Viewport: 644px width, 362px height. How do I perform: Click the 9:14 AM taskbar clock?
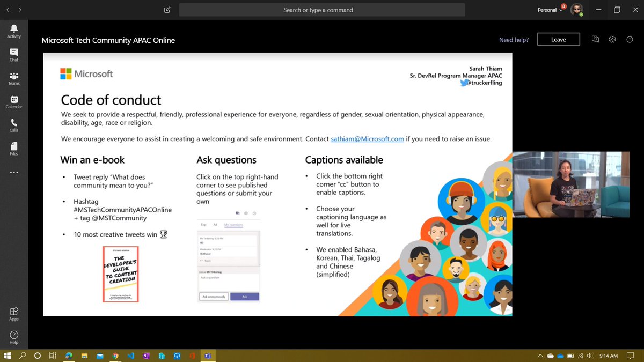pos(609,356)
